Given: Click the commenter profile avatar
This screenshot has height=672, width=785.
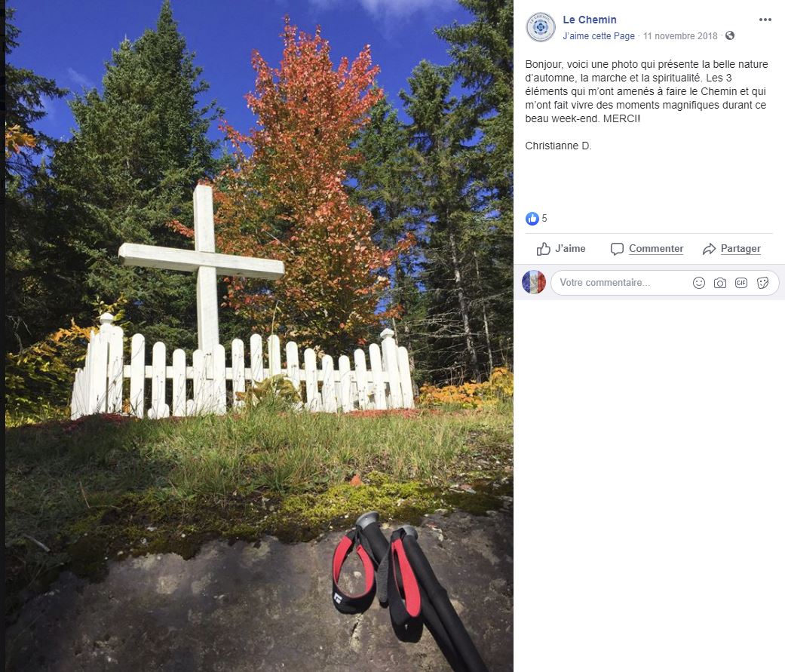Looking at the screenshot, I should point(534,282).
